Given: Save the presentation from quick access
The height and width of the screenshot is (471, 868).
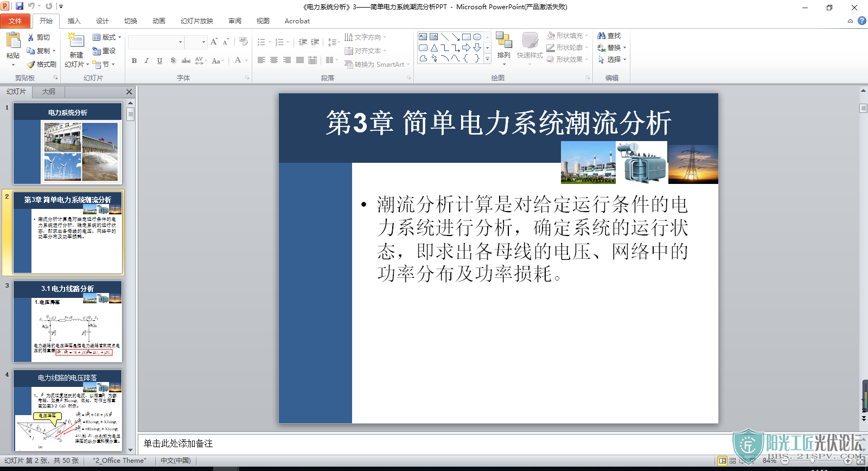Looking at the screenshot, I should pyautogui.click(x=20, y=6).
